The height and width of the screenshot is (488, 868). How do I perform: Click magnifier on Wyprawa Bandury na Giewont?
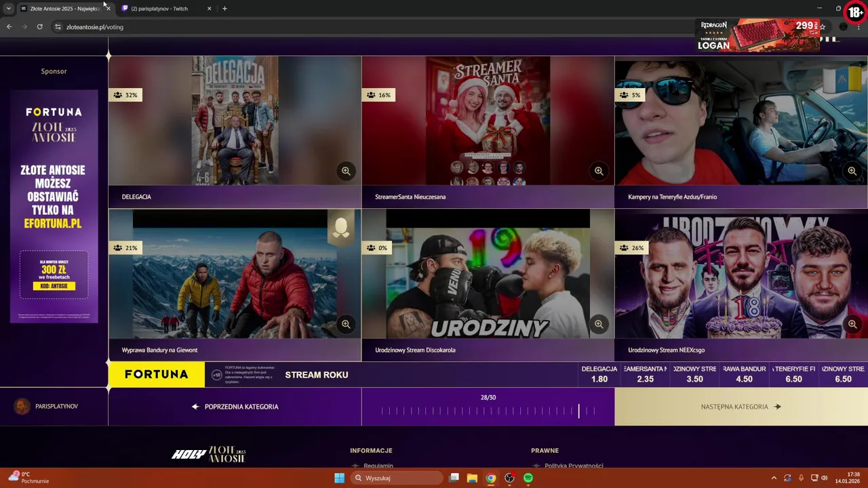tap(346, 324)
